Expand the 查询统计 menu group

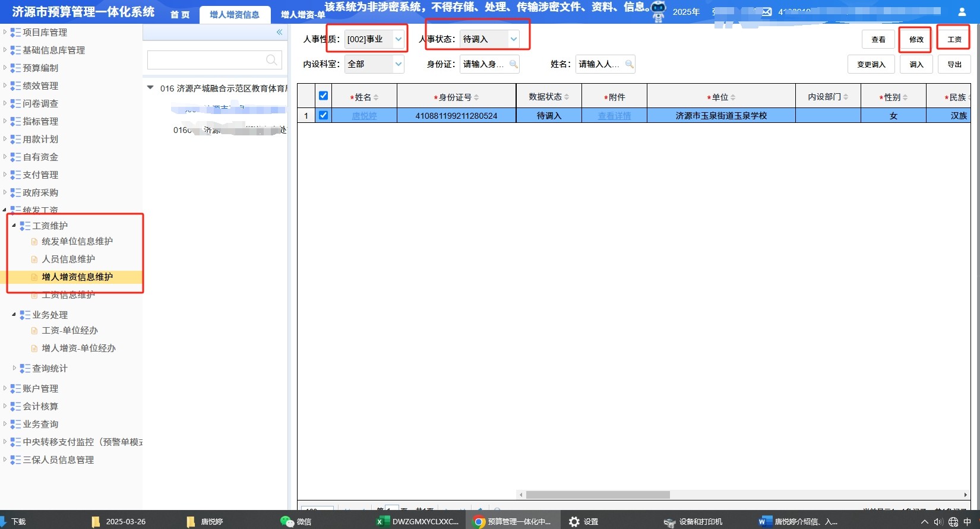pyautogui.click(x=14, y=368)
